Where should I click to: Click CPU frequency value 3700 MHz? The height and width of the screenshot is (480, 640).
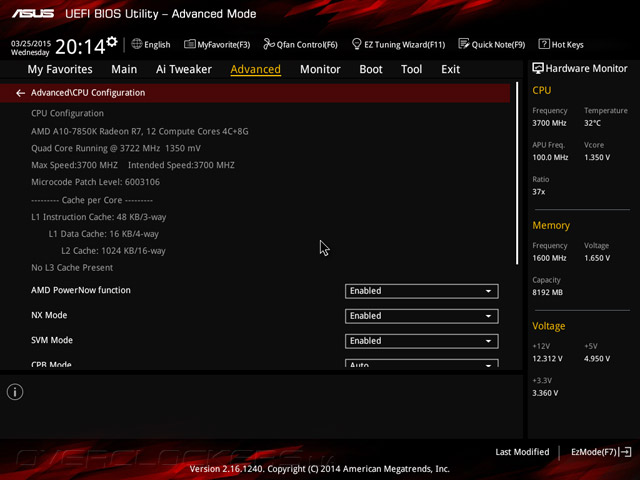click(x=549, y=123)
